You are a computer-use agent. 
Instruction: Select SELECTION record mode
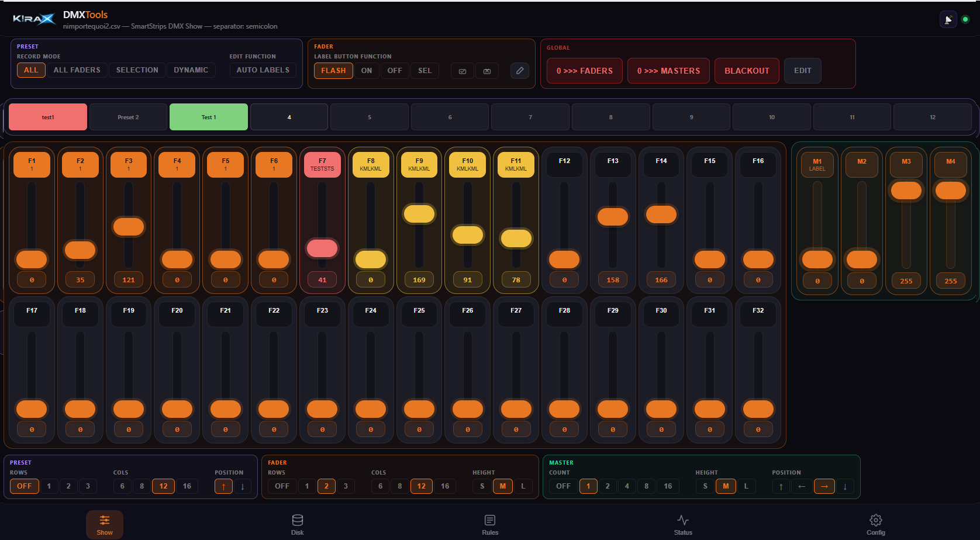137,70
